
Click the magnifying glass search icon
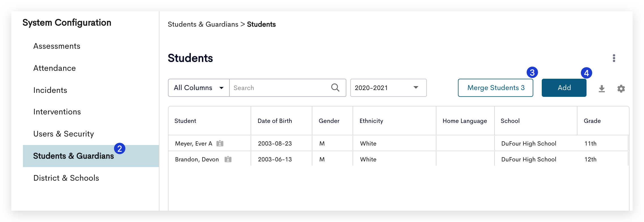click(335, 87)
